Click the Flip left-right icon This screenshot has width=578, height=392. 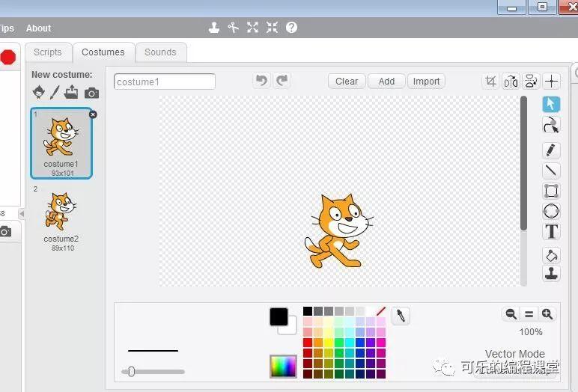tap(511, 81)
